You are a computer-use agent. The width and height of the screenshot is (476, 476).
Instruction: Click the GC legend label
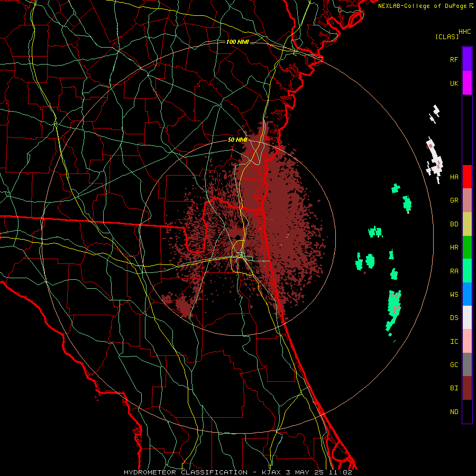tap(454, 364)
